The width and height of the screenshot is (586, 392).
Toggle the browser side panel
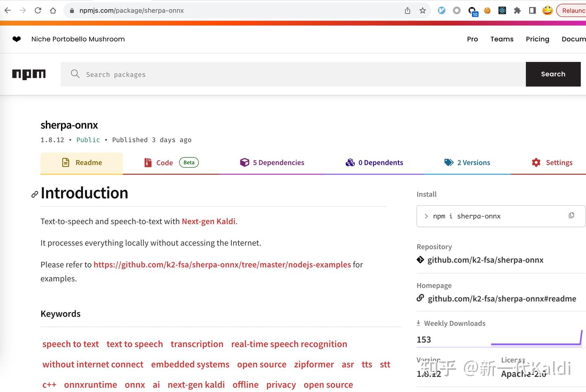(x=532, y=11)
